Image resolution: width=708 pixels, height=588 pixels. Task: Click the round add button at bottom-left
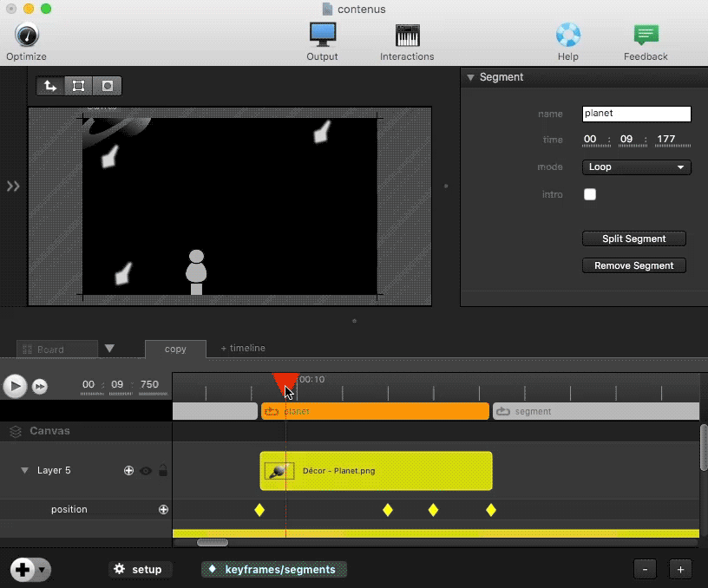pos(23,570)
